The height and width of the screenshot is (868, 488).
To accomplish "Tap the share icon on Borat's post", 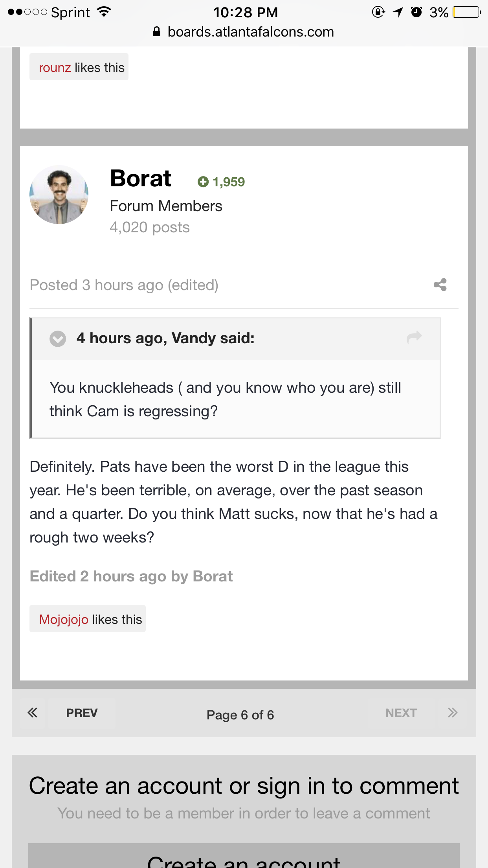I will [440, 285].
